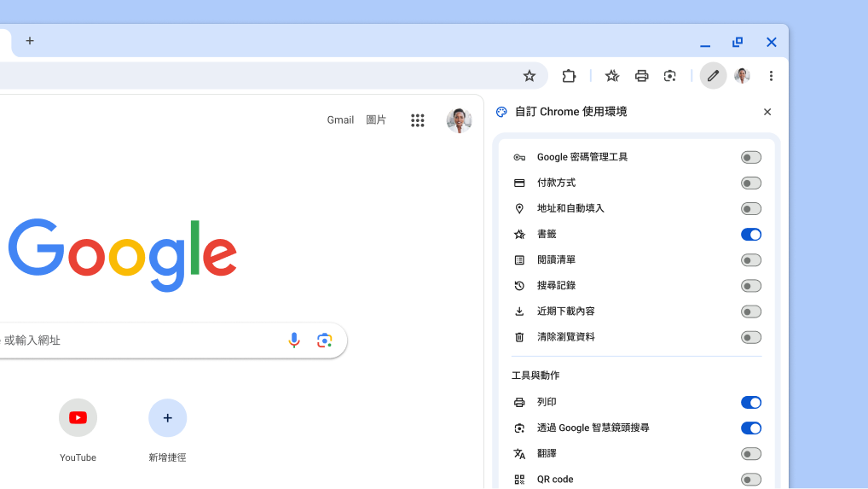Open the profile avatar in Chrome toolbar

coord(742,76)
